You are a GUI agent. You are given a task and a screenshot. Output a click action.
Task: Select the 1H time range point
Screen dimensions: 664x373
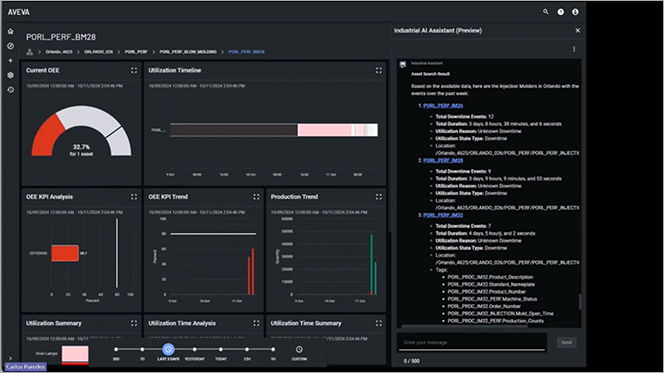273,349
